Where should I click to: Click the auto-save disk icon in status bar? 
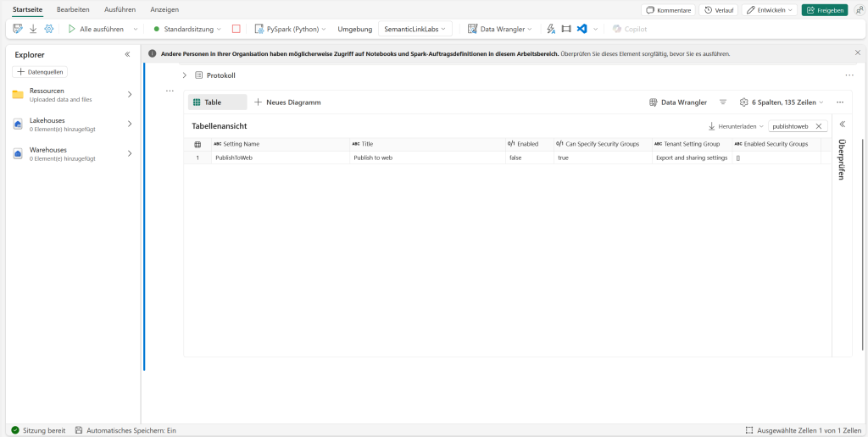79,430
